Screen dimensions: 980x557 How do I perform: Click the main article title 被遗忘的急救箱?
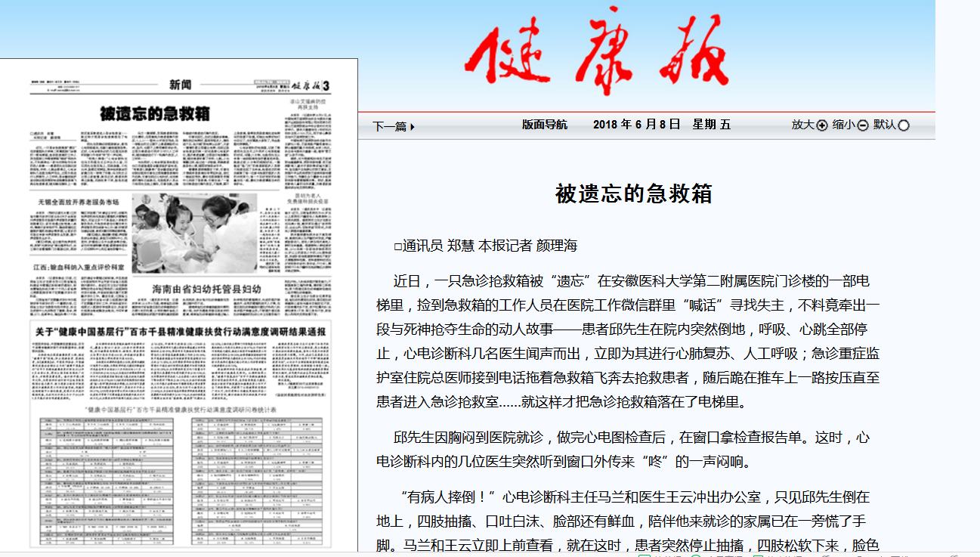633,193
